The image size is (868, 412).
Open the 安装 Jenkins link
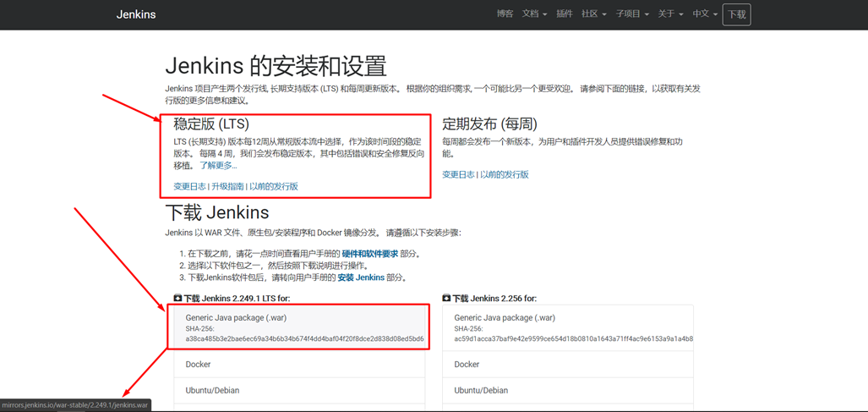(361, 277)
